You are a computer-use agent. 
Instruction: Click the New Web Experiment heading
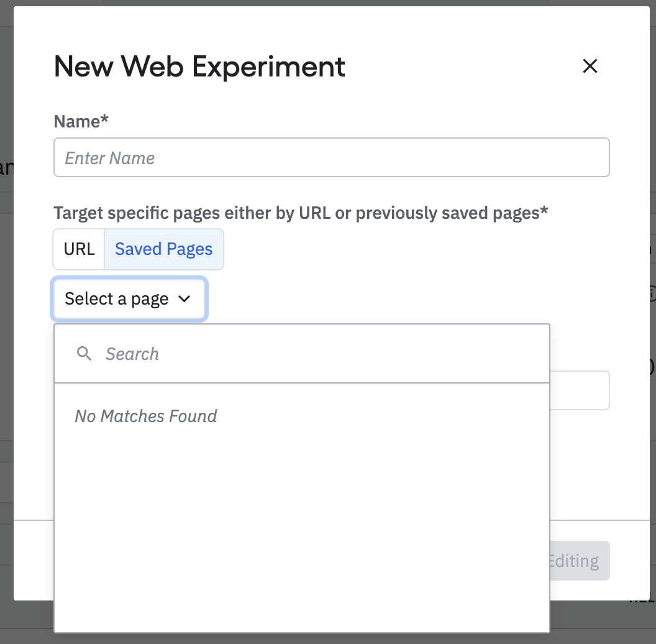199,67
